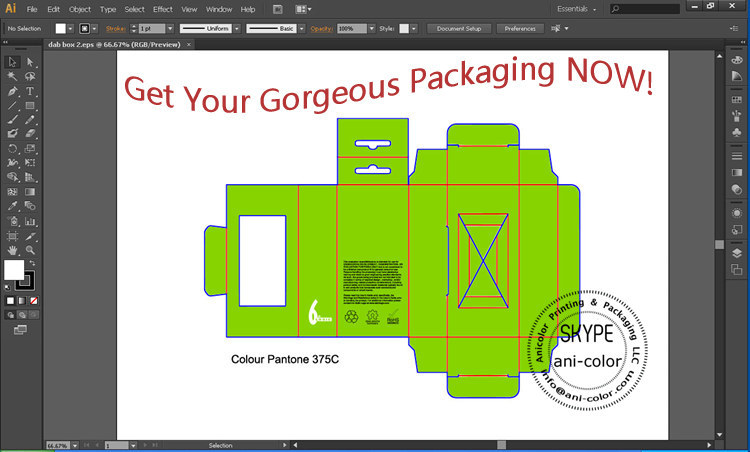
Task: Select the Rectangle tool
Action: 30,105
